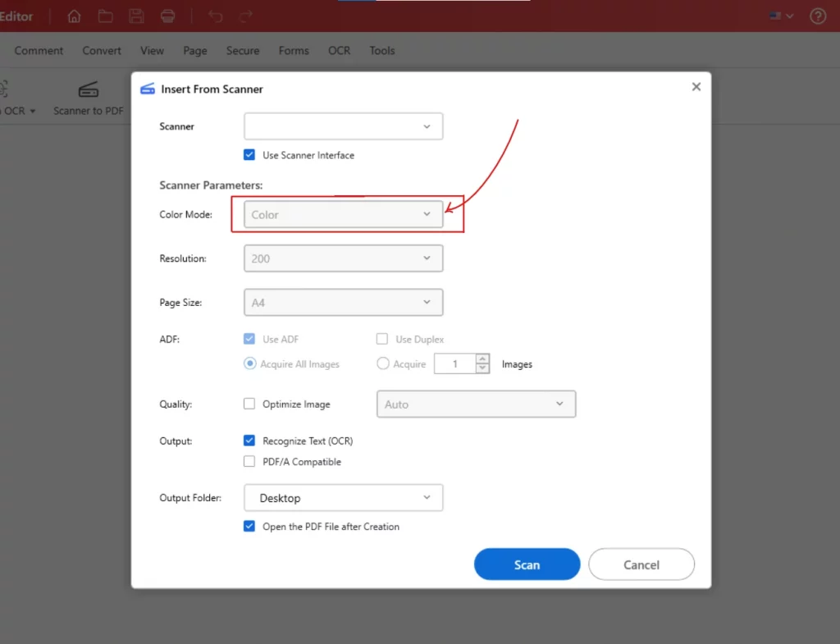Screen dimensions: 840x644
Task: Open the Tools menu
Action: pos(382,50)
